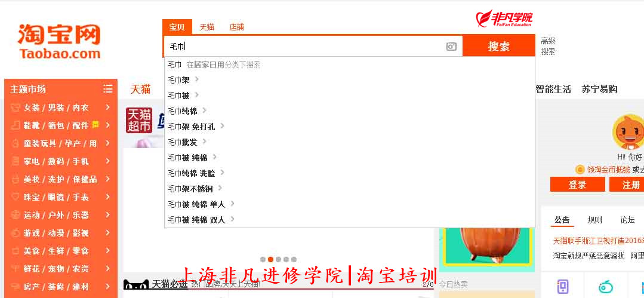This screenshot has width=644, height=298.
Task: Click the Tmall cat icon by 天猫必逛
Action: tap(136, 284)
